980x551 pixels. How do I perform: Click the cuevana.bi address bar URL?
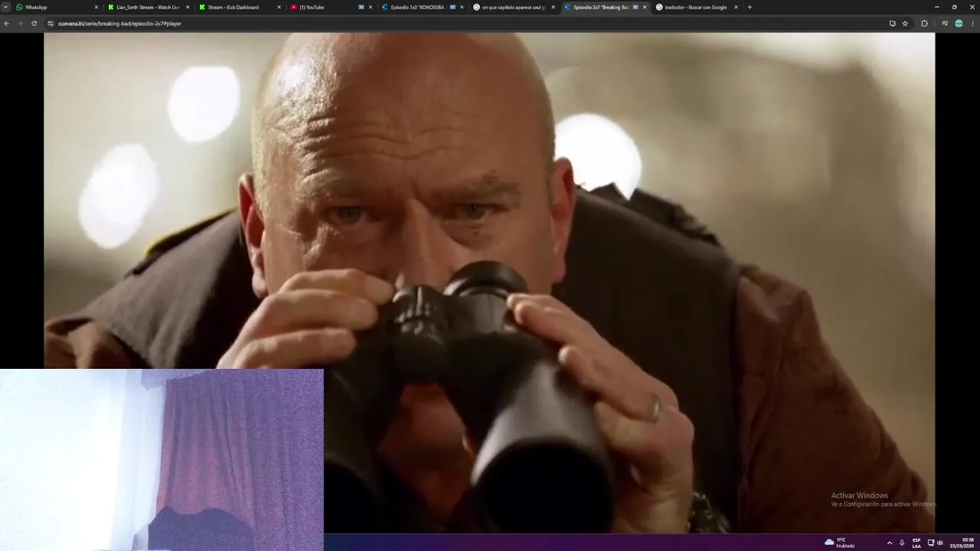click(x=119, y=24)
